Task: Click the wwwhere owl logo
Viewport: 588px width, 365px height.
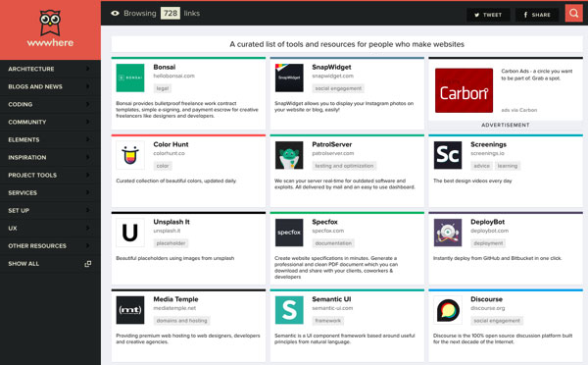Action: 50,23
